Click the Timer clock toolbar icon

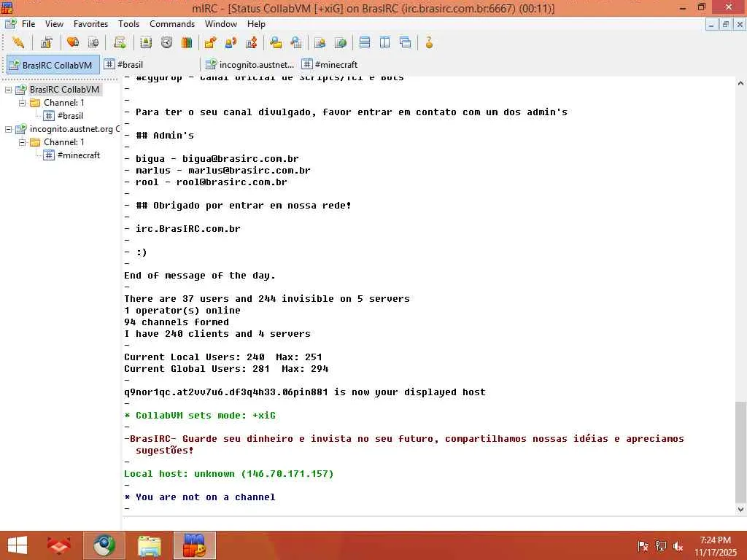click(166, 42)
